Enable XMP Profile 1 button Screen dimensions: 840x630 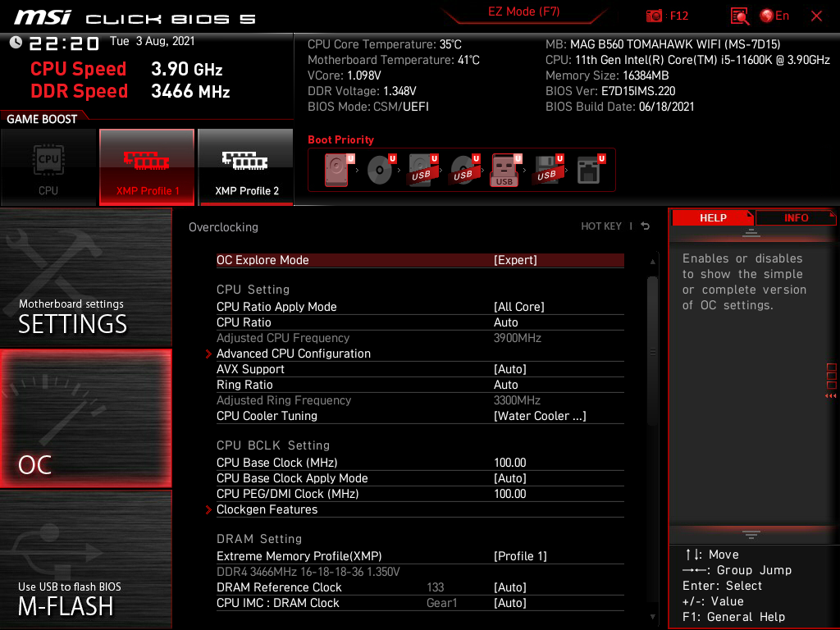click(x=147, y=167)
